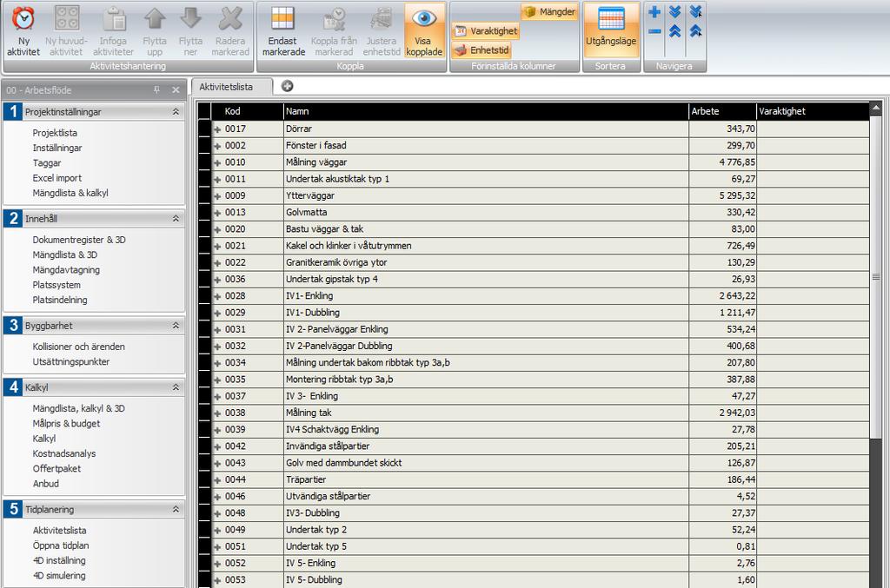
Task: Open Kostnadsanalys under Kalkyl
Action: point(64,453)
